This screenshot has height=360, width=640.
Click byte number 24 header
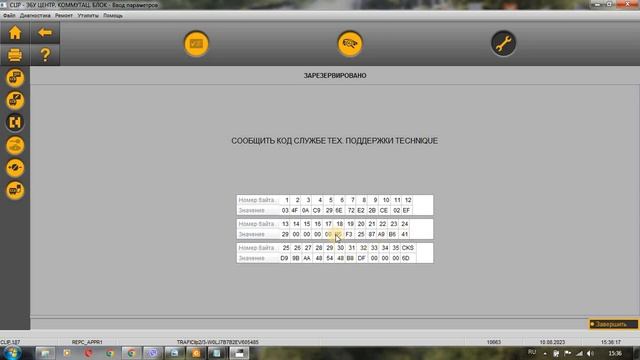(x=404, y=224)
